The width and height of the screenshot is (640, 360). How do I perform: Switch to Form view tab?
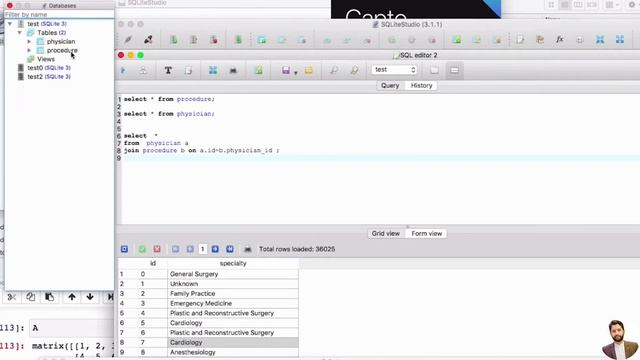pos(427,233)
